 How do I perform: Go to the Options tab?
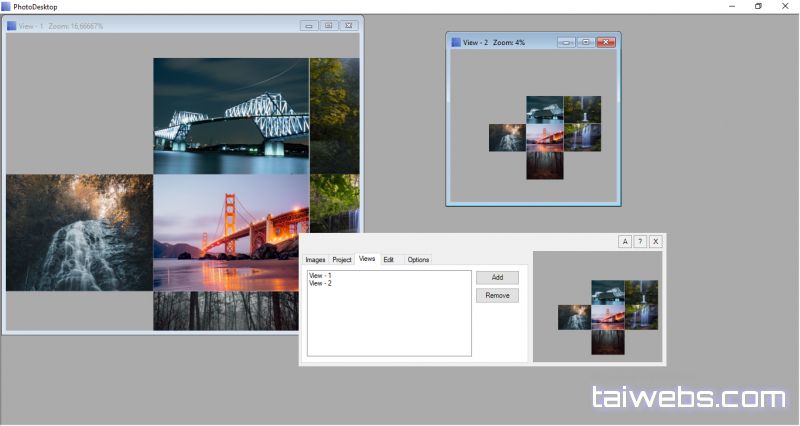coord(418,260)
